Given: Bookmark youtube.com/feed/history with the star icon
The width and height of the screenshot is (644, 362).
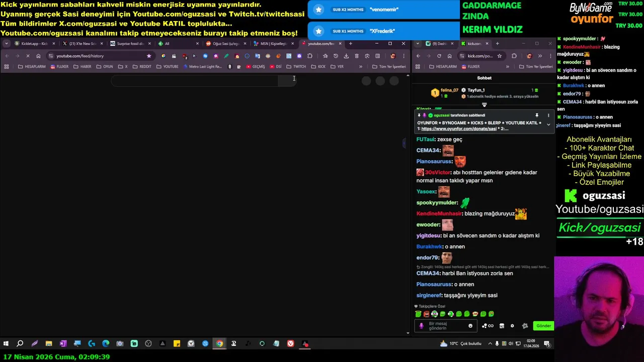Looking at the screenshot, I should pos(149,56).
